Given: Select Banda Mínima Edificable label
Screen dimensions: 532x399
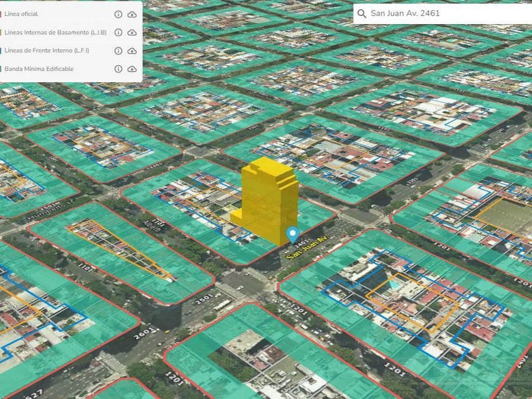Looking at the screenshot, I should [x=39, y=69].
